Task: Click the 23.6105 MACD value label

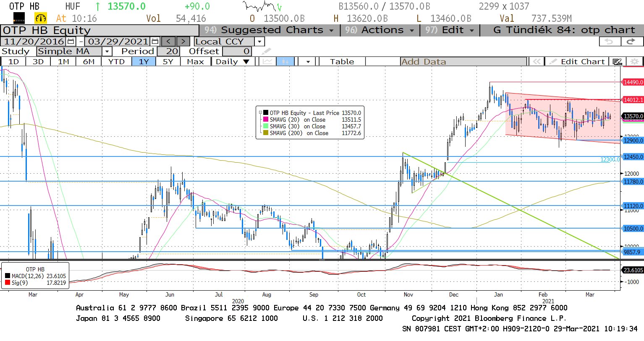Action: (x=633, y=270)
